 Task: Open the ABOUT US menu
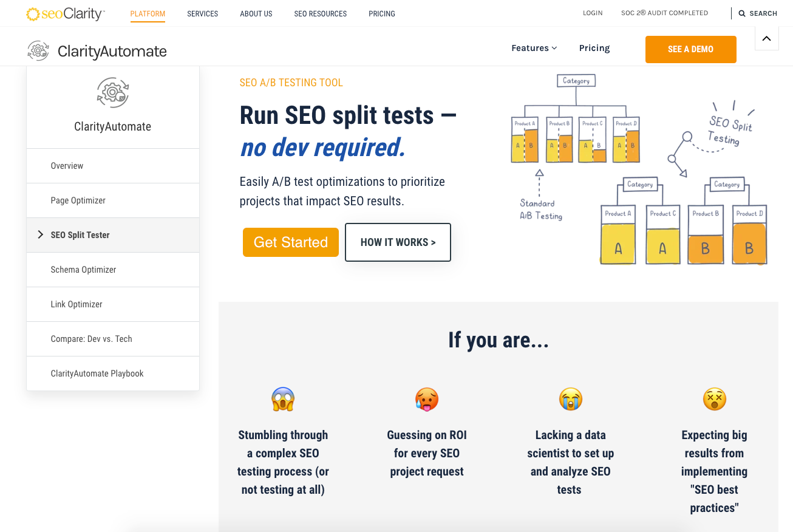256,13
